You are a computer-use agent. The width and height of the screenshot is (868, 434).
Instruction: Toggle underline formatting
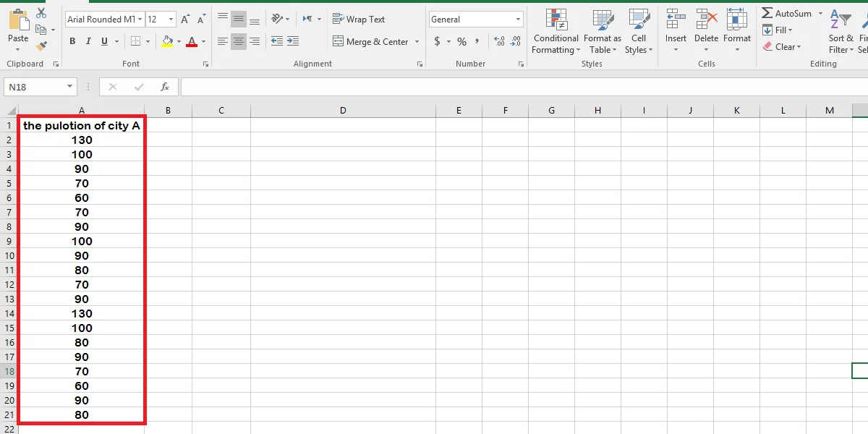click(105, 42)
